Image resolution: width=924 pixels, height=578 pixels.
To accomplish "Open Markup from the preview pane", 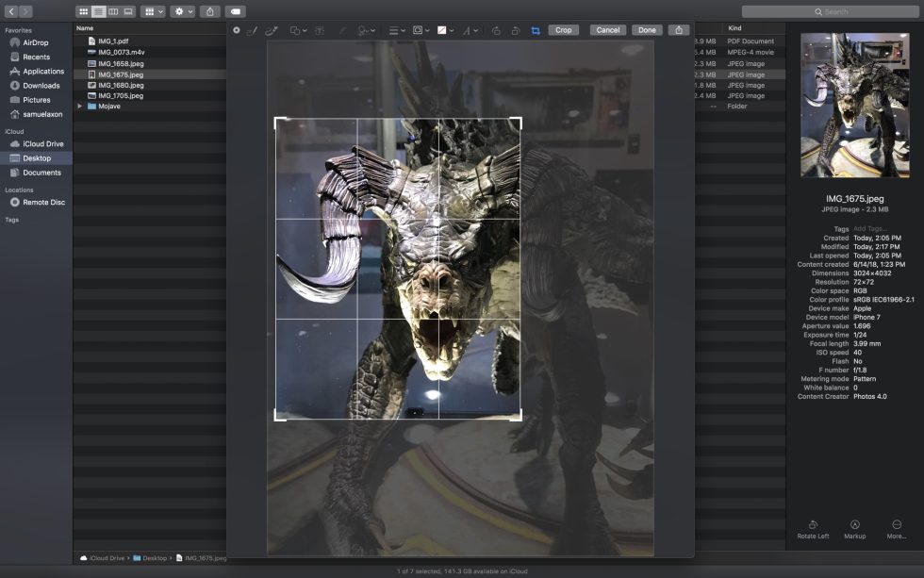I will coord(854,524).
